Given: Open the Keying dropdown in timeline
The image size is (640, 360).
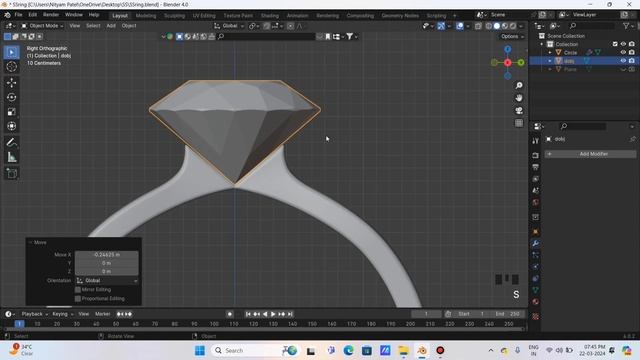Looking at the screenshot, I should (x=62, y=314).
